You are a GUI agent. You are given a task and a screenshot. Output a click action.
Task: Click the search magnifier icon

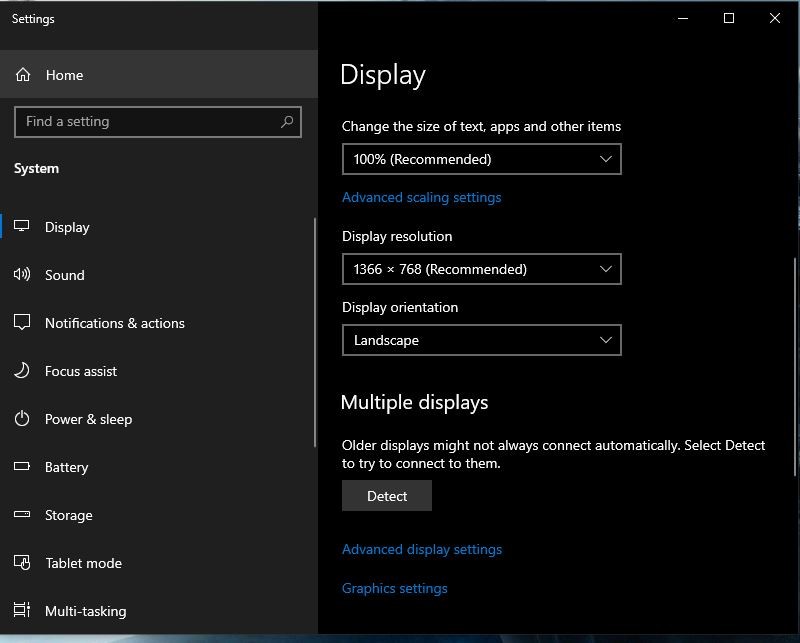point(287,122)
